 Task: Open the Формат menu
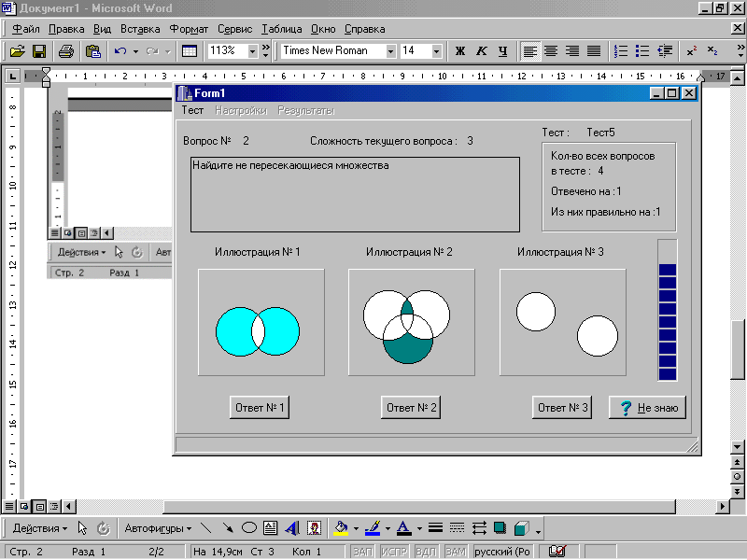(x=189, y=29)
